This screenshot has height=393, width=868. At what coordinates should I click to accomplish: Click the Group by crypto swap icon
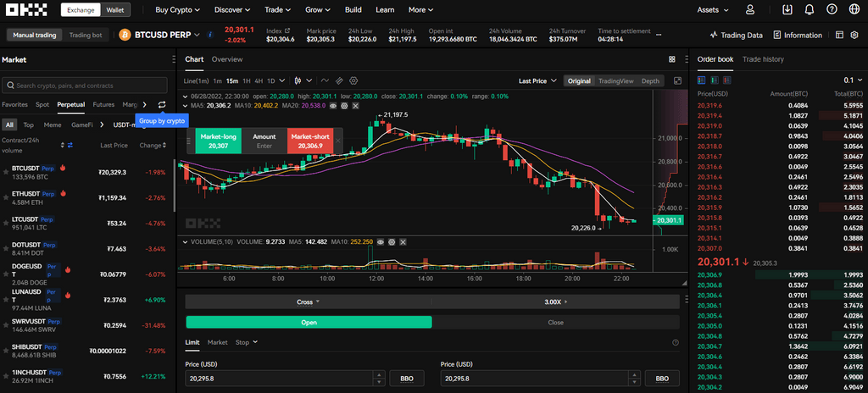[162, 104]
